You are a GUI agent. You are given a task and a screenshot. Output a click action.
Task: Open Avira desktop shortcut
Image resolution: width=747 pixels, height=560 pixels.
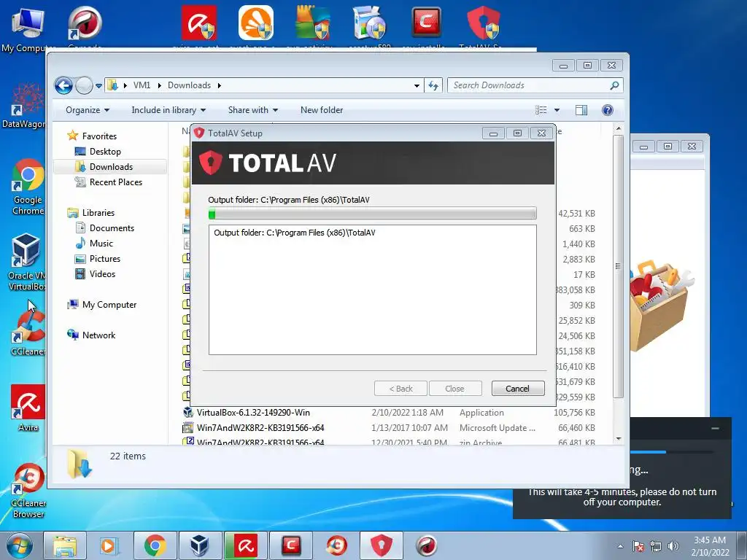(x=28, y=408)
